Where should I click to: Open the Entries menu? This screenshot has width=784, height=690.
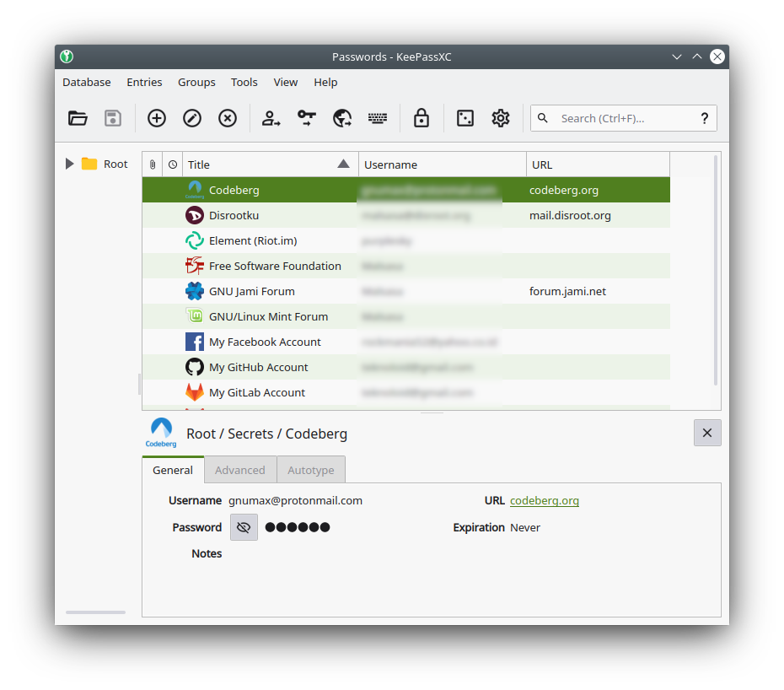144,82
